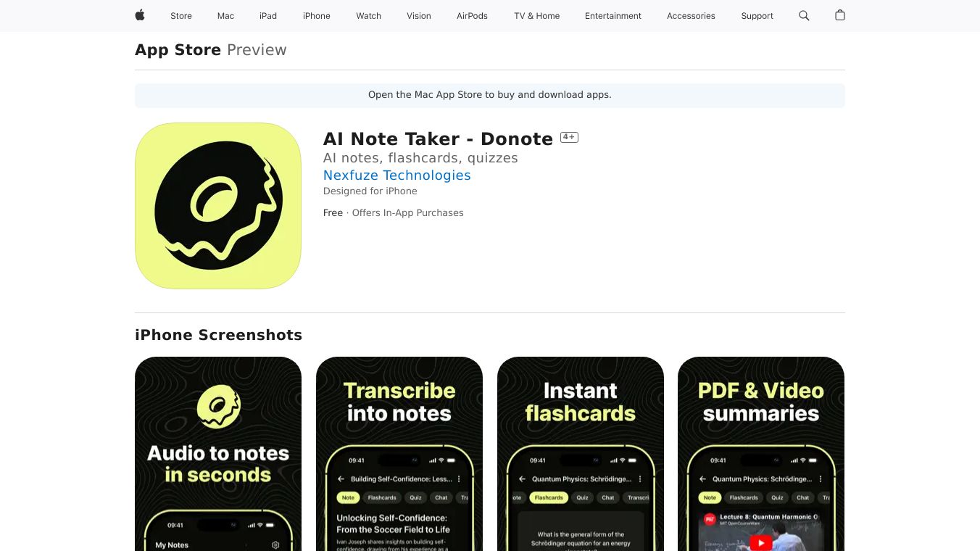Select Flashcards tab in third screenshot
The height and width of the screenshot is (551, 980).
pyautogui.click(x=549, y=497)
